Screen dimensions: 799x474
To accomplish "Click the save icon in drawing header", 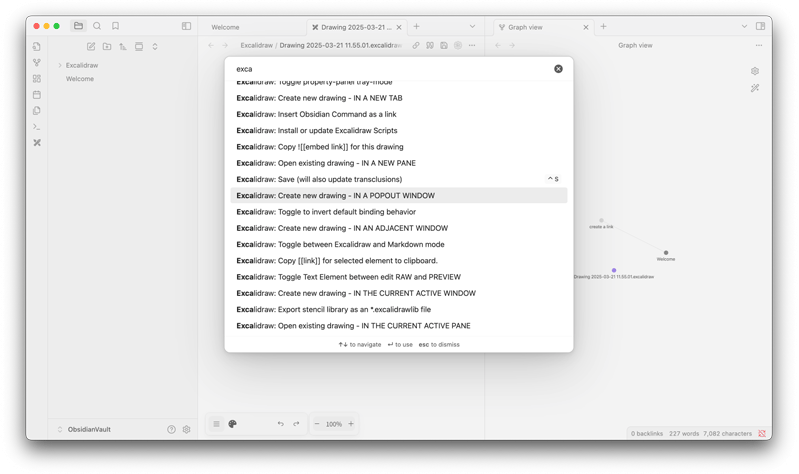I will point(444,45).
